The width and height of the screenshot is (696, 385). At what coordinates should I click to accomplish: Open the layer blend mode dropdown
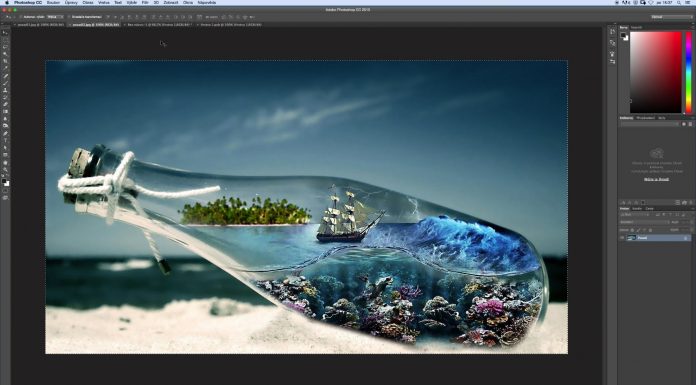point(645,222)
